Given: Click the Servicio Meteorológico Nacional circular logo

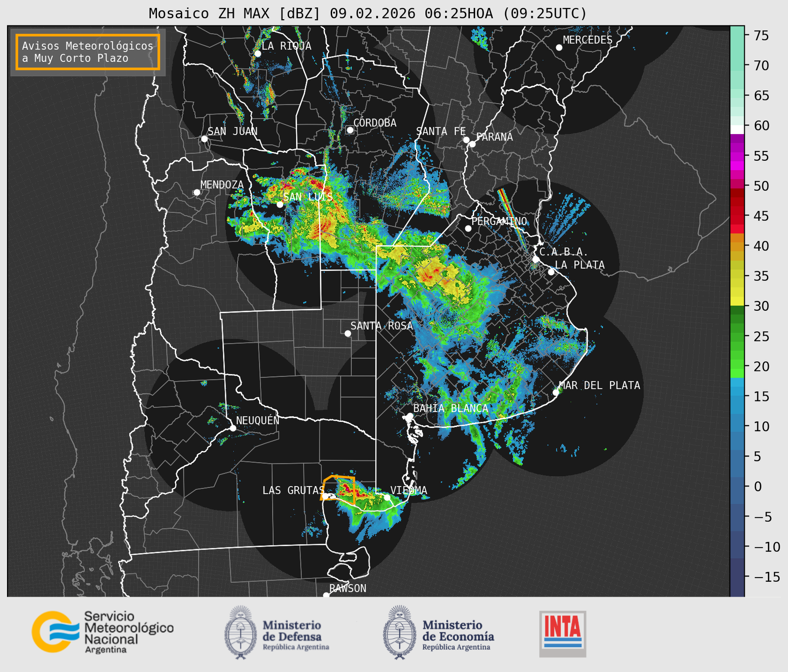Looking at the screenshot, I should point(56,631).
